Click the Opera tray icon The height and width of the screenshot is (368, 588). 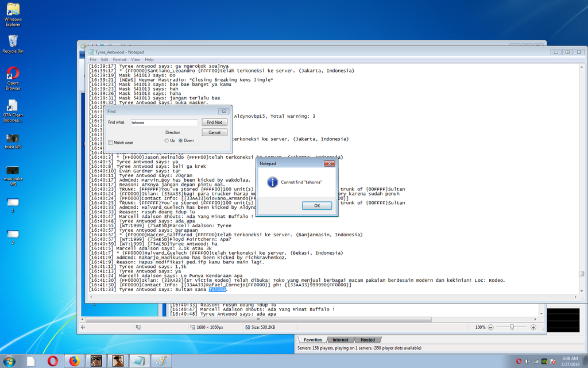point(519,362)
